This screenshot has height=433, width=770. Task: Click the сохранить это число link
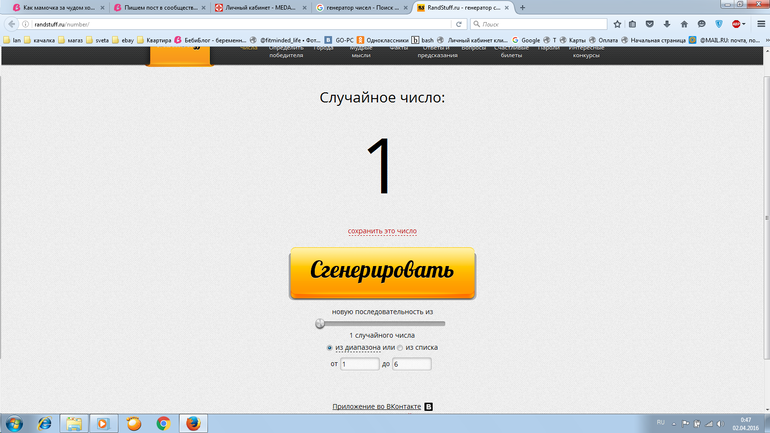tap(382, 231)
